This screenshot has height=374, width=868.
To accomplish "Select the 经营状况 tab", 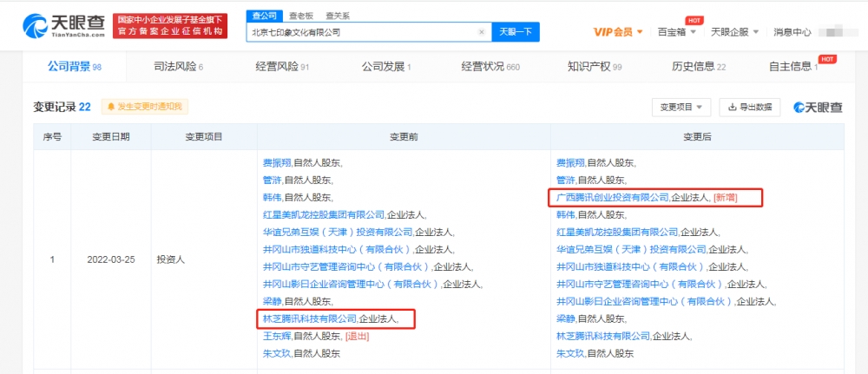I will tap(490, 67).
